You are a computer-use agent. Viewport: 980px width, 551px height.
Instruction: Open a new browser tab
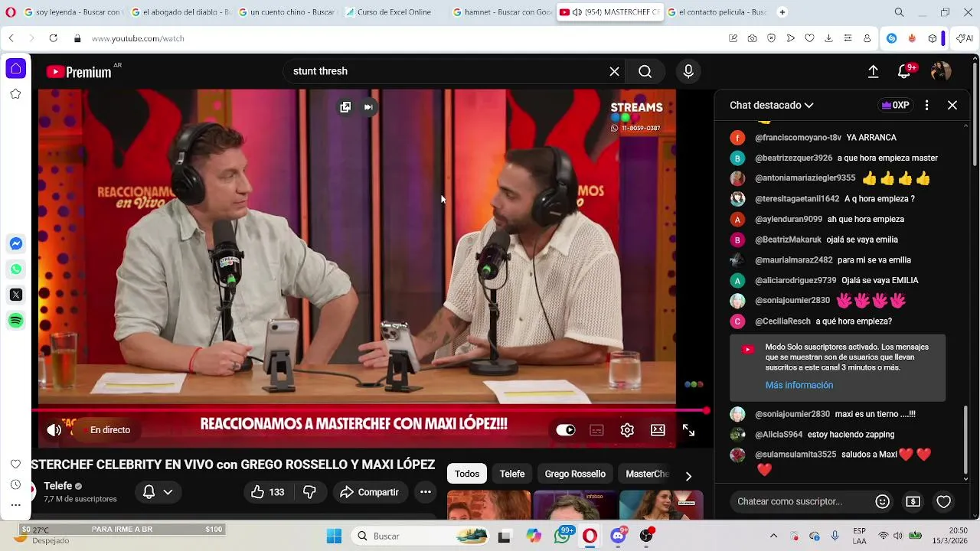pos(782,12)
